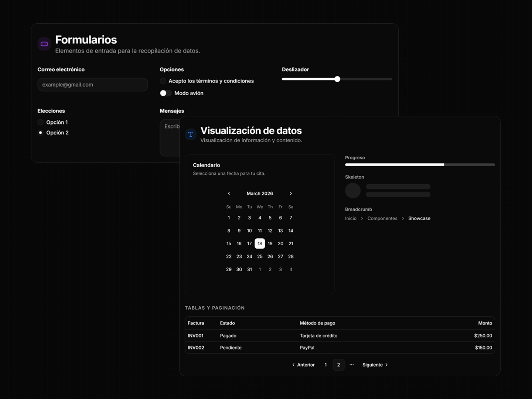Click the March 2026 calendar heading
This screenshot has width=532, height=399.
click(x=260, y=194)
